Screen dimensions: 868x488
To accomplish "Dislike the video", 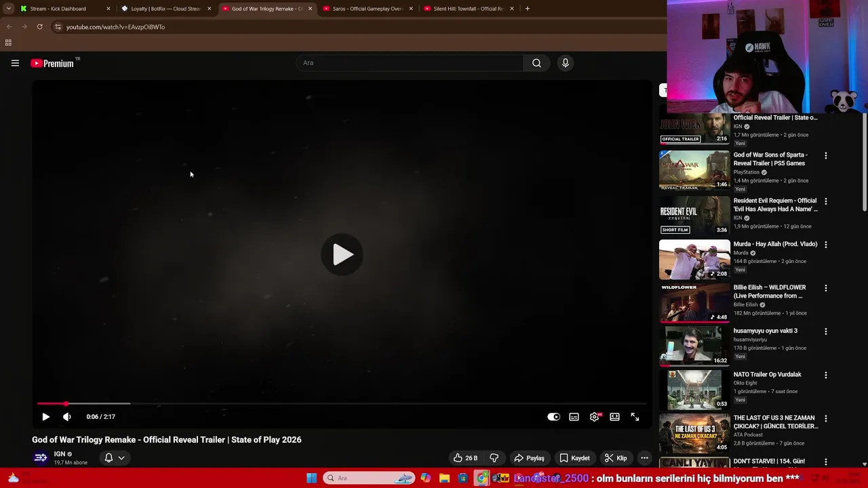I will tap(494, 458).
